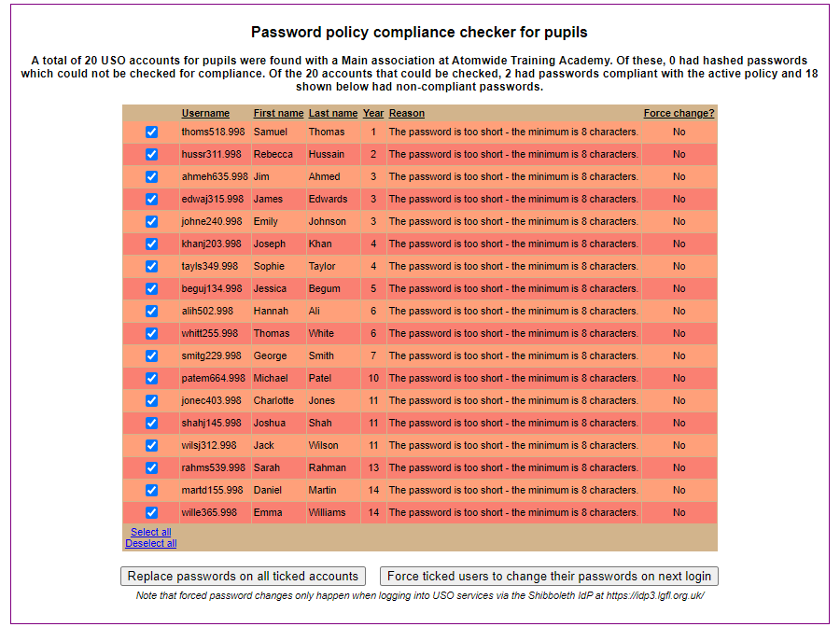The image size is (840, 627).
Task: Sort by the Reason column header
Action: pos(407,113)
